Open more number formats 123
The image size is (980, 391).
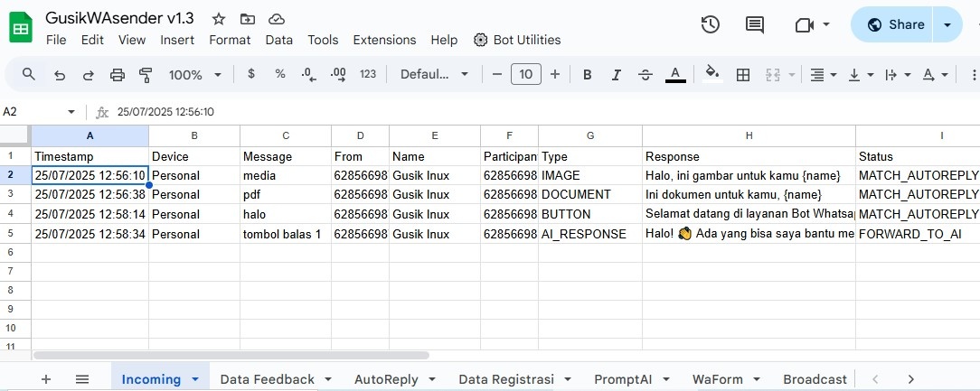click(x=368, y=74)
